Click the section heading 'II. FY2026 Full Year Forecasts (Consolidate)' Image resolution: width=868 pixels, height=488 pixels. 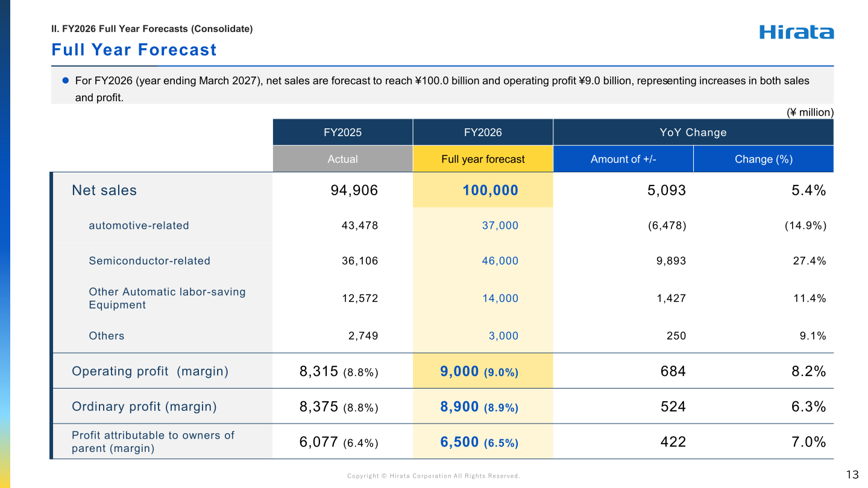pos(152,28)
